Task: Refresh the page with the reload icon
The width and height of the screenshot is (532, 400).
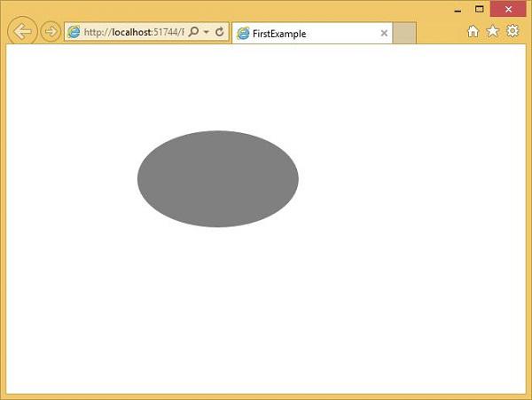Action: (x=220, y=32)
